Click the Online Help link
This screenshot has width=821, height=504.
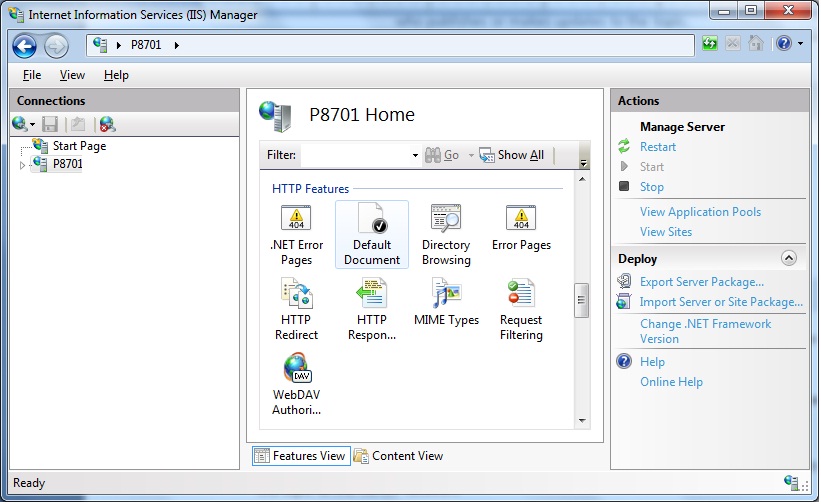click(672, 382)
